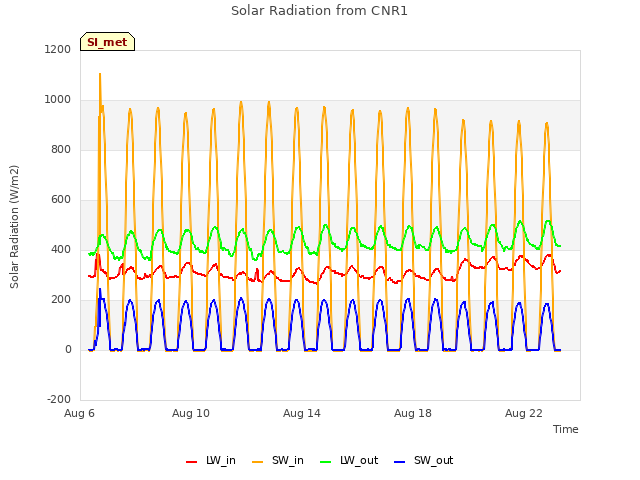
Task: Click the '-200' y-axis tick label
Action: tap(59, 399)
